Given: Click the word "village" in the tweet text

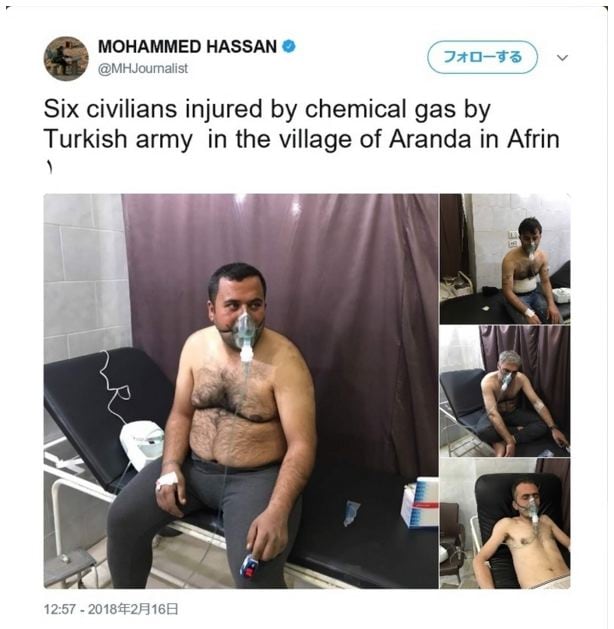Looking at the screenshot, I should (x=316, y=140).
